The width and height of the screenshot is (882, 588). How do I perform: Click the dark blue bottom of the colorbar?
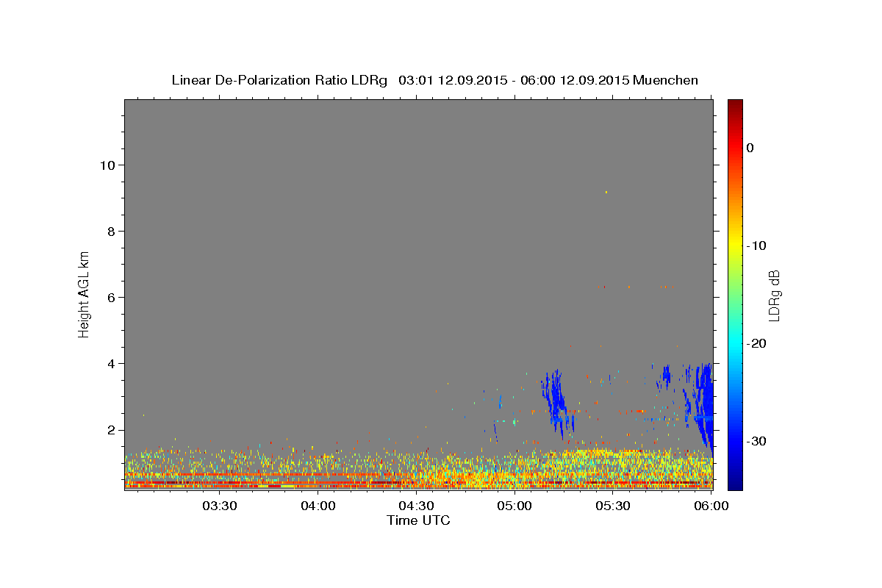[x=735, y=484]
